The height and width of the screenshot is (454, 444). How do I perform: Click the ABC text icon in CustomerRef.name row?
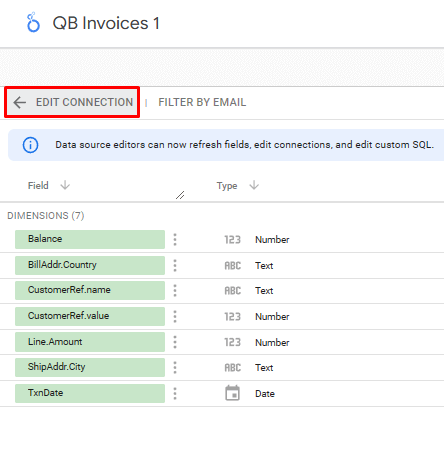[x=232, y=291]
